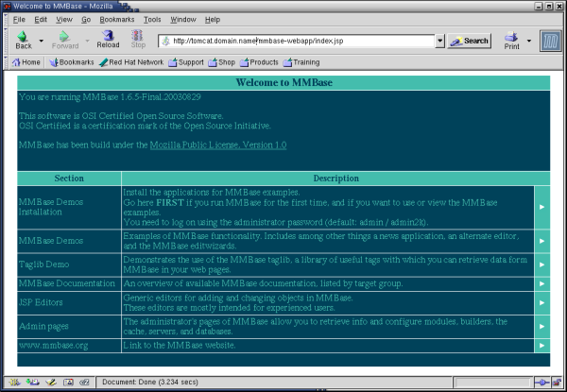
Task: Click the arrow for Admin pages row
Action: [x=541, y=326]
